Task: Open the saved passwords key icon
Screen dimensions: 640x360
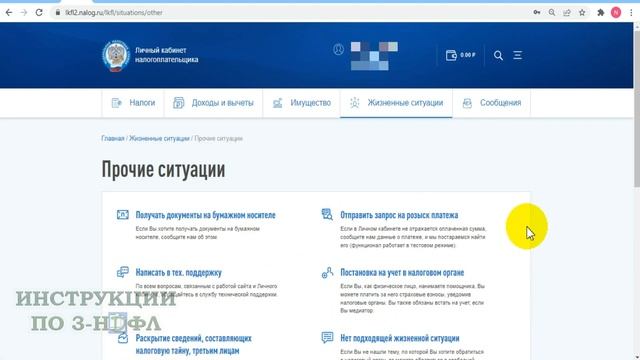Action: 537,13
